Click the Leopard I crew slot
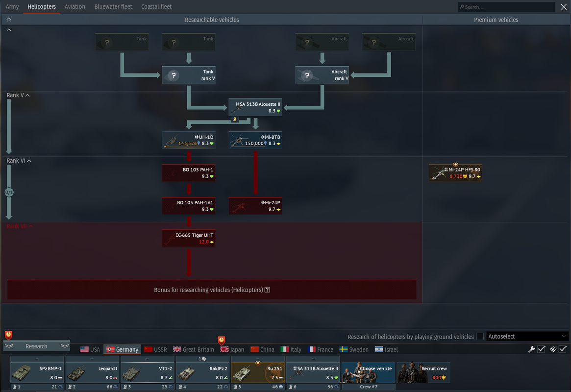 pyautogui.click(x=92, y=373)
